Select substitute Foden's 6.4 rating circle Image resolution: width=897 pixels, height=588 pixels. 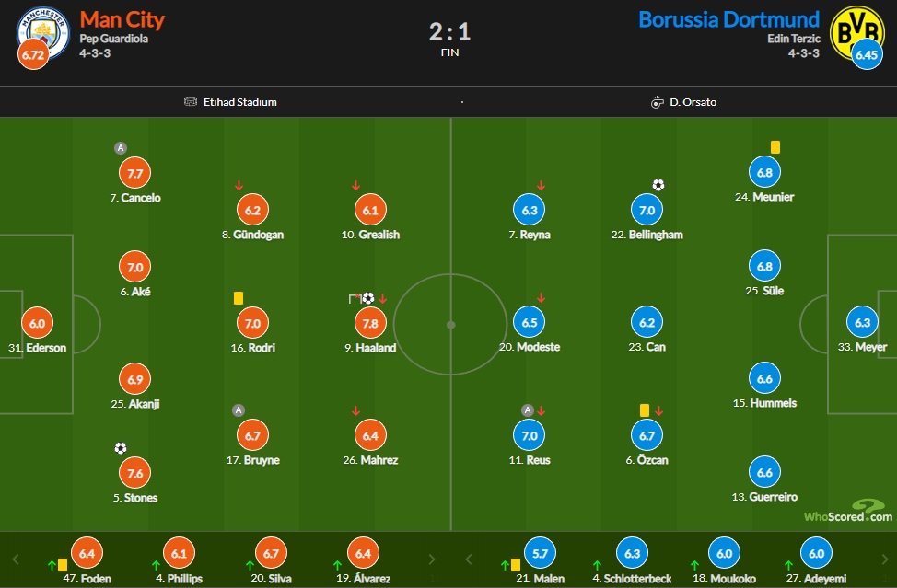[87, 553]
